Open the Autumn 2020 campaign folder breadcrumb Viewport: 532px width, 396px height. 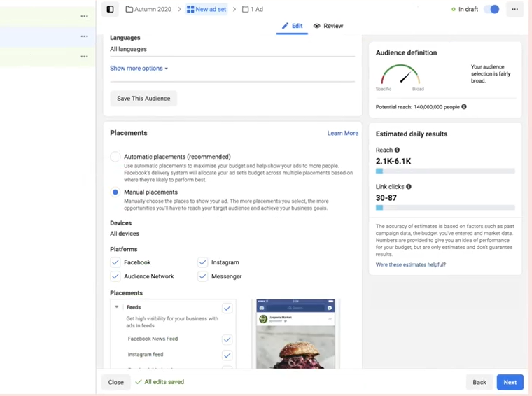[148, 9]
